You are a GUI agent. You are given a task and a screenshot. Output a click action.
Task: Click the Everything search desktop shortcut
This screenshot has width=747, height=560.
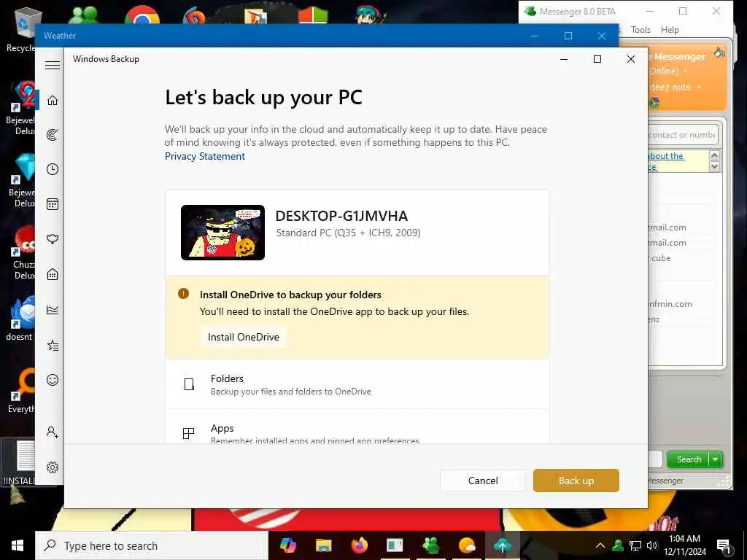point(21,391)
